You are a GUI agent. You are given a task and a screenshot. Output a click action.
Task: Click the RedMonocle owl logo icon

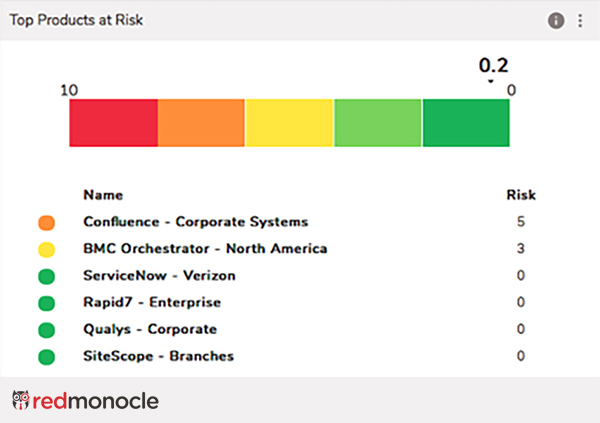tap(21, 401)
